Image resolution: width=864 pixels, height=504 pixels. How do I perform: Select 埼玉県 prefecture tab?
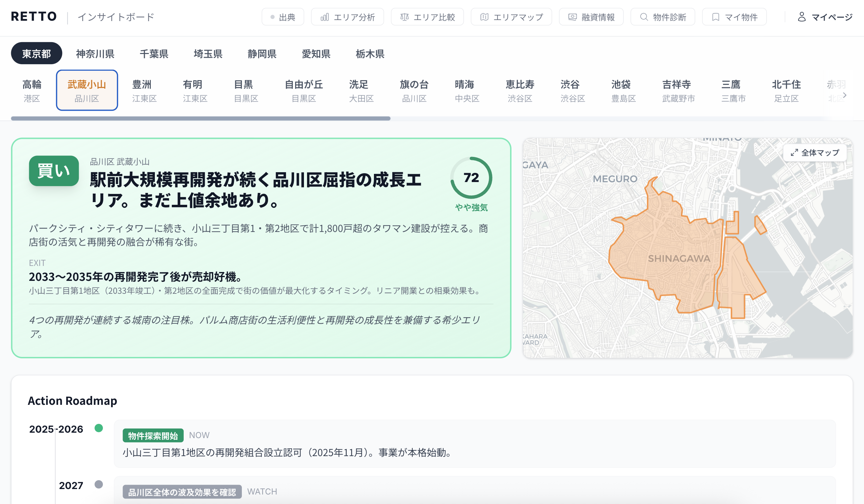coord(208,53)
